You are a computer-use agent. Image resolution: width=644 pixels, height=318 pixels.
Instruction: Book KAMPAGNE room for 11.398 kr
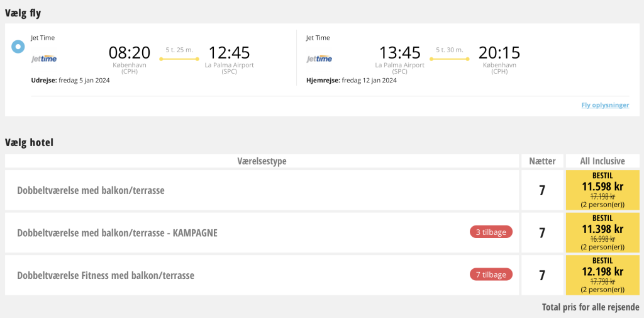click(602, 232)
